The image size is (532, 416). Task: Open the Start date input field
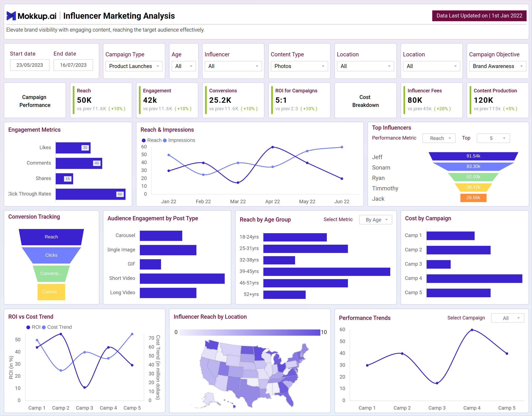tap(30, 65)
